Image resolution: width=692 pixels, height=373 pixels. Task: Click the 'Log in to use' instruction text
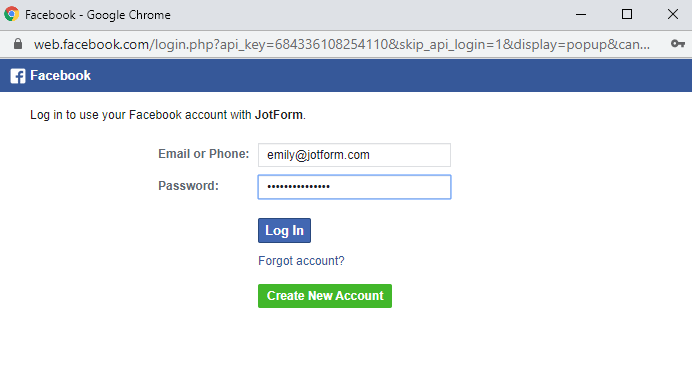(168, 115)
